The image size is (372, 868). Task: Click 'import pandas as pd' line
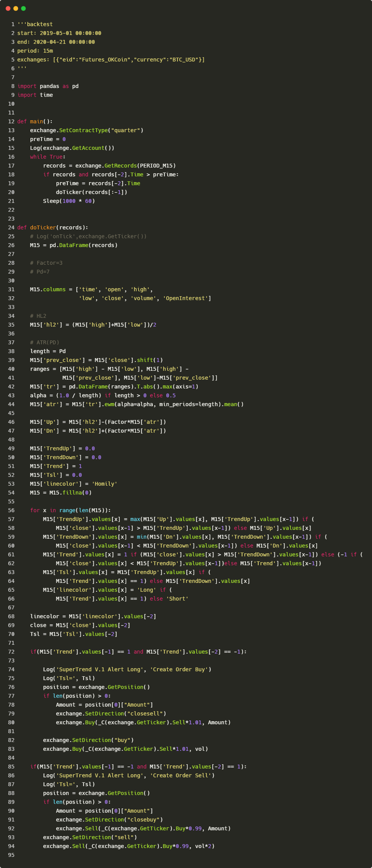(48, 86)
